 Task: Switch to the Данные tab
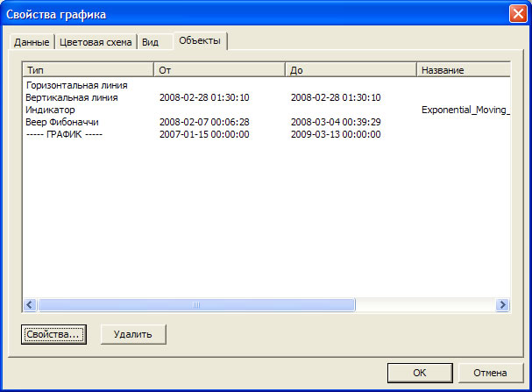[32, 42]
